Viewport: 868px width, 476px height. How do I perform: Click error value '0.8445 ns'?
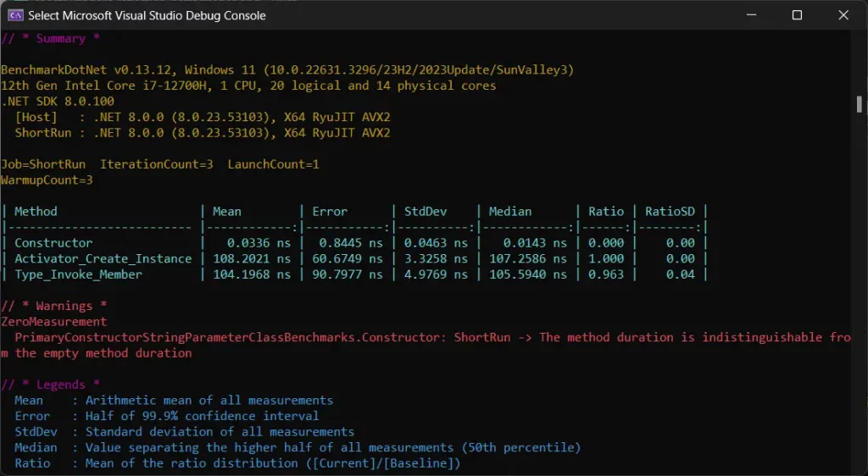(351, 243)
